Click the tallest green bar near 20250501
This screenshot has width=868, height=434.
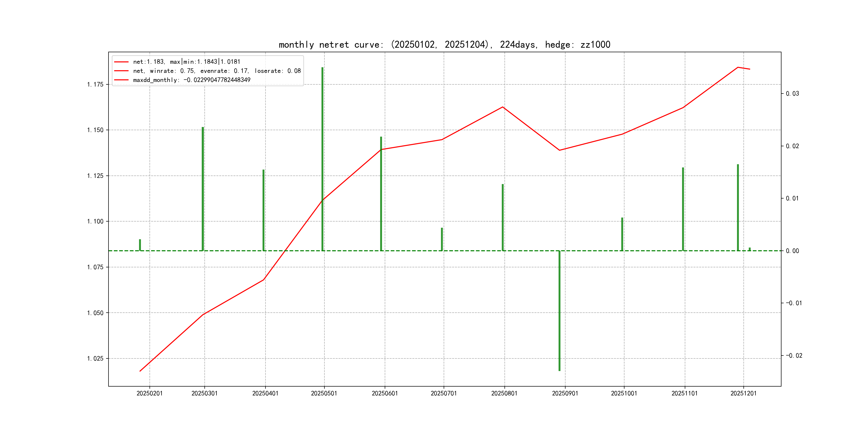(323, 135)
